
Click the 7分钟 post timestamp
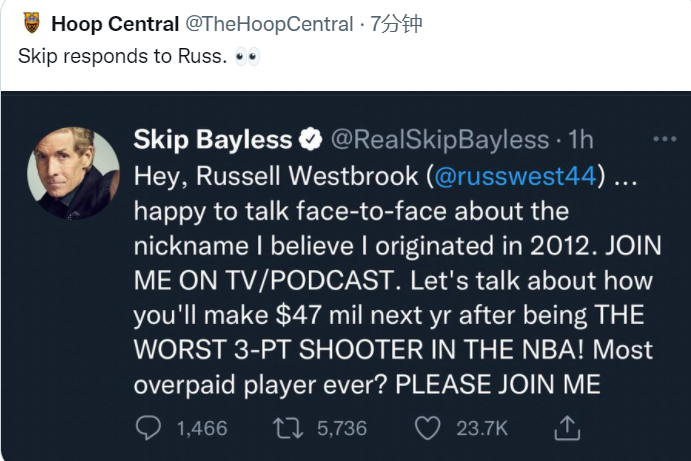(396, 24)
